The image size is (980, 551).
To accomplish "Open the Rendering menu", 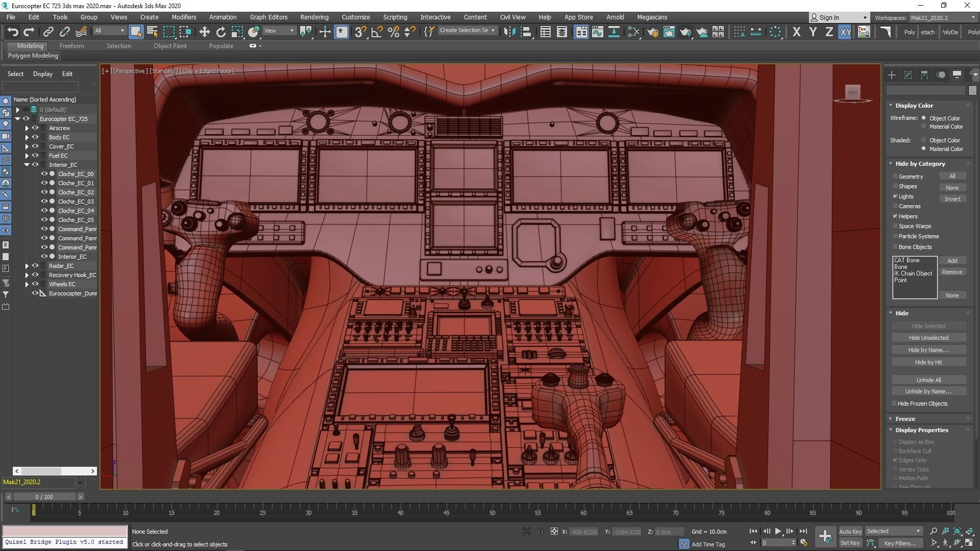I will (x=314, y=17).
